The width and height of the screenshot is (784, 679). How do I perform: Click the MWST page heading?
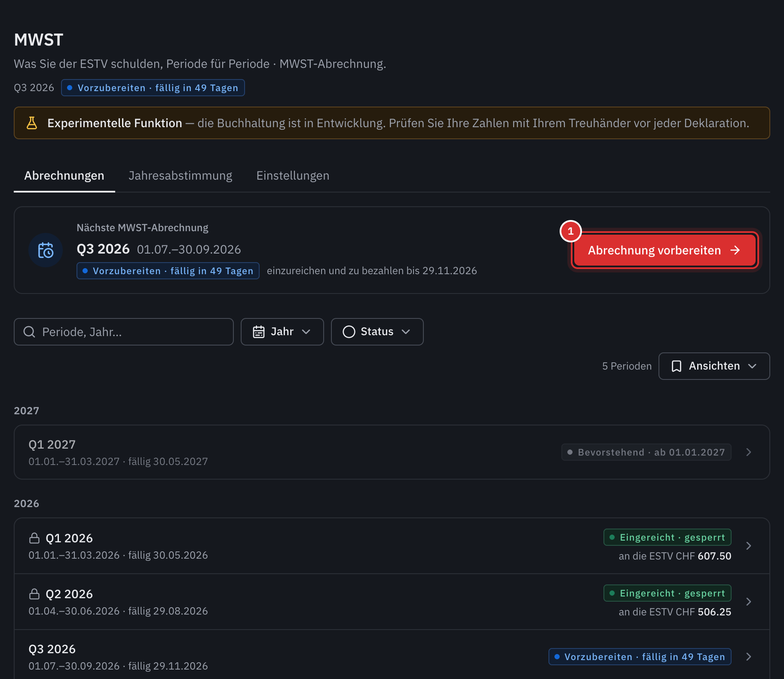39,40
